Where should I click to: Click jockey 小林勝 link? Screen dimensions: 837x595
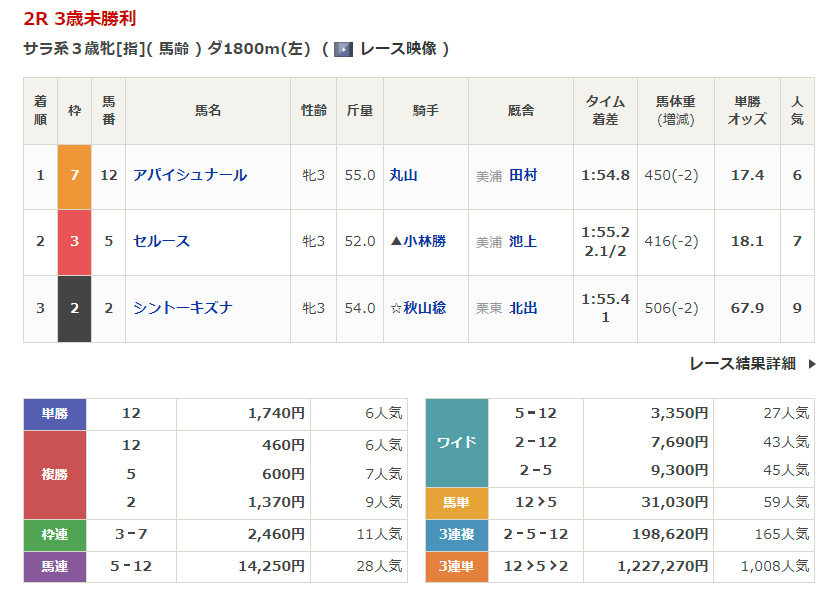click(425, 241)
